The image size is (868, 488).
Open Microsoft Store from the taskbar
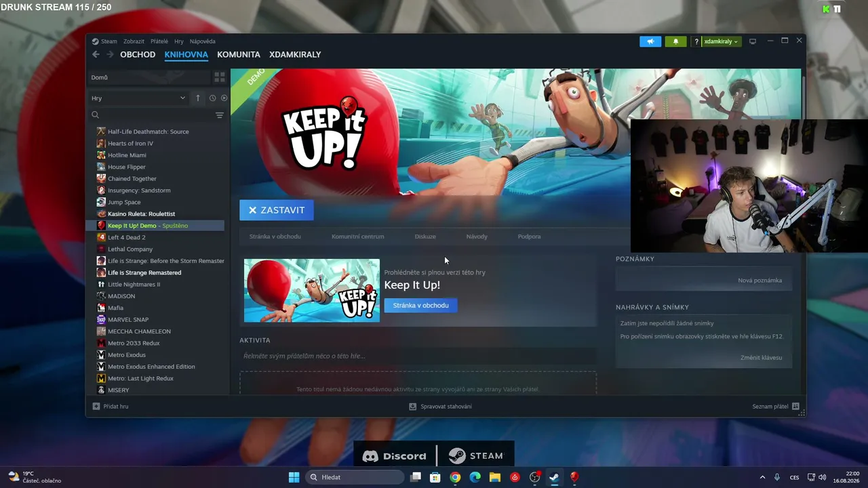tap(435, 477)
